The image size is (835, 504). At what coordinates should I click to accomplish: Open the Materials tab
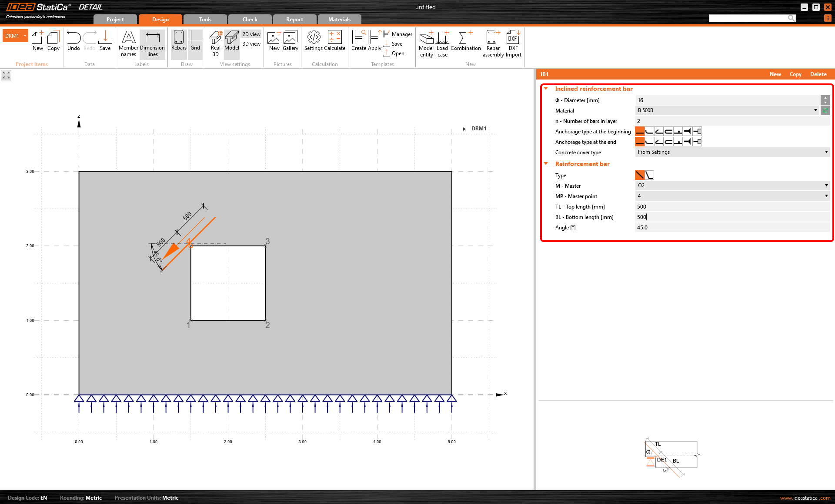click(x=339, y=20)
